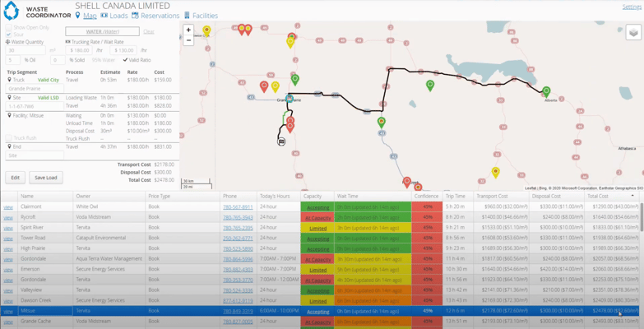Click the % Oil input field

pyautogui.click(x=12, y=60)
